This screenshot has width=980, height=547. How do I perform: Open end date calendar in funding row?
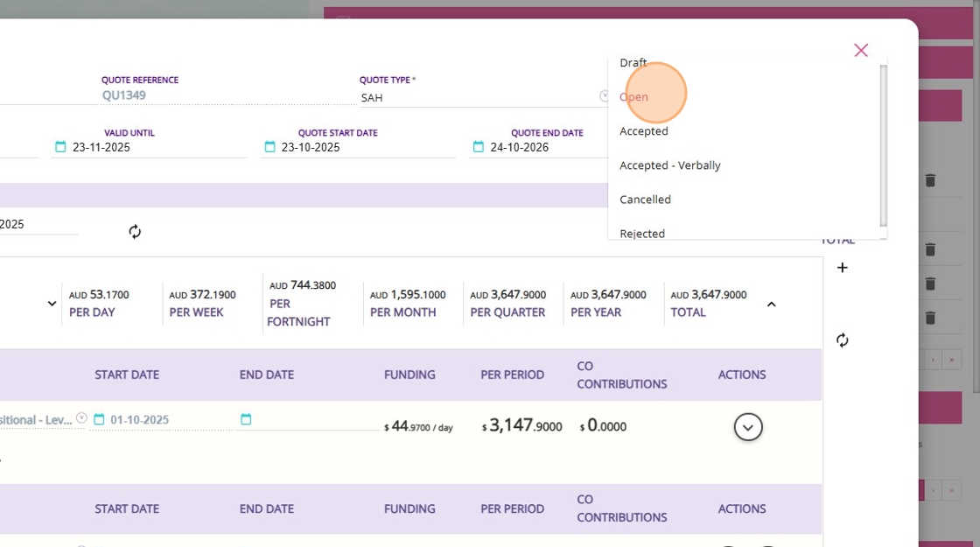(x=246, y=419)
